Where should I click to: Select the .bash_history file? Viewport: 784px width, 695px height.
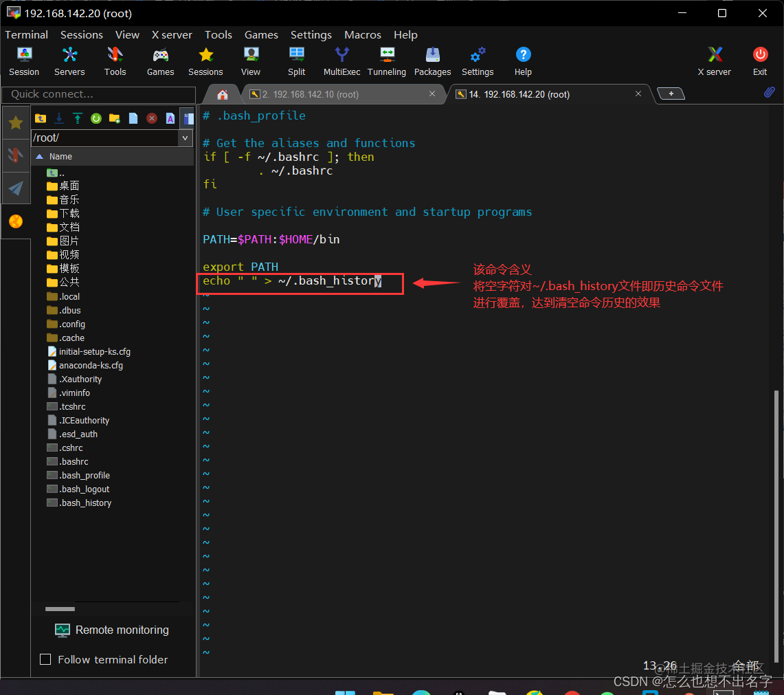pyautogui.click(x=79, y=503)
